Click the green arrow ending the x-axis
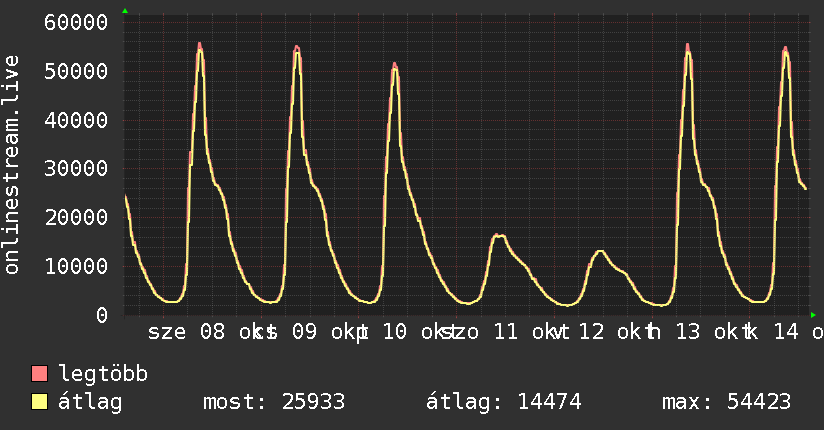The image size is (824, 430). [813, 315]
